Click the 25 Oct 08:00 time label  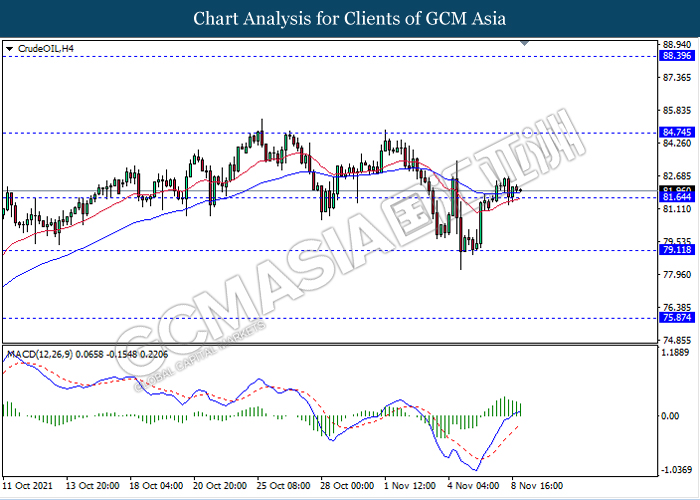[284, 486]
